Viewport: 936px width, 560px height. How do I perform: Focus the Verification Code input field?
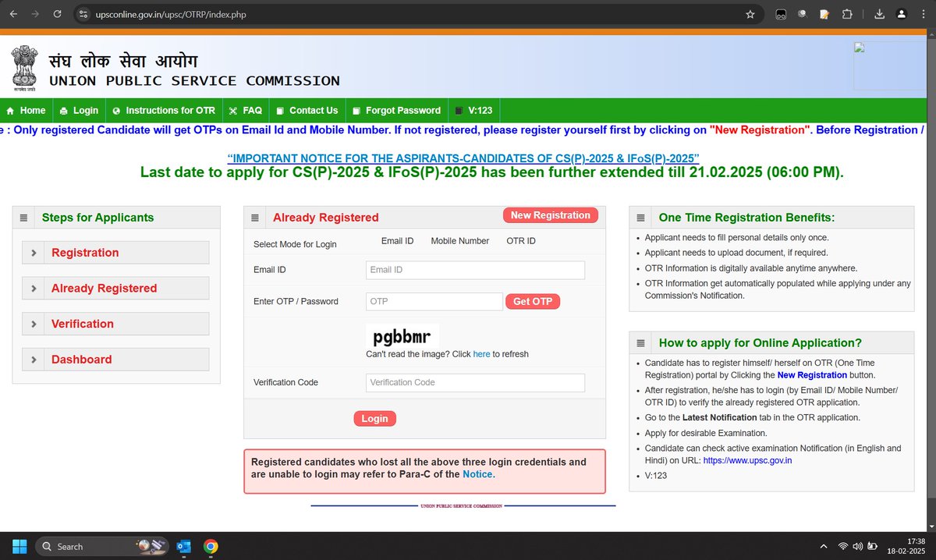(x=475, y=383)
